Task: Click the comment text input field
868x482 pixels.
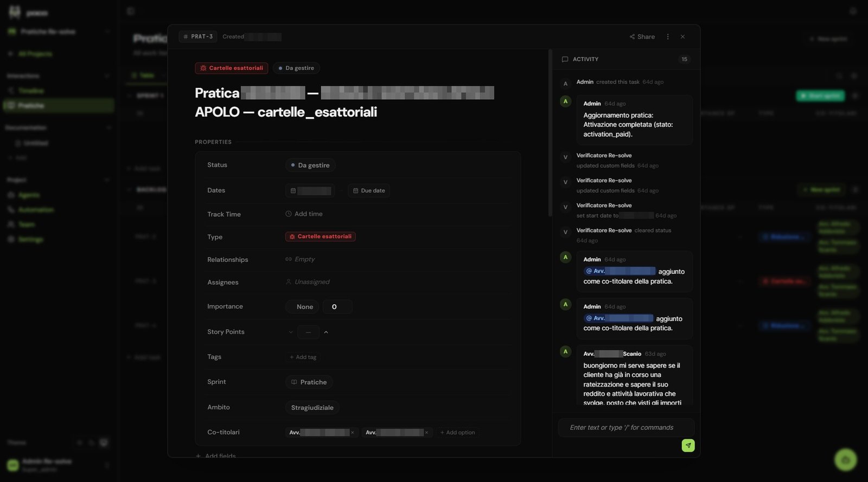Action: (x=627, y=428)
